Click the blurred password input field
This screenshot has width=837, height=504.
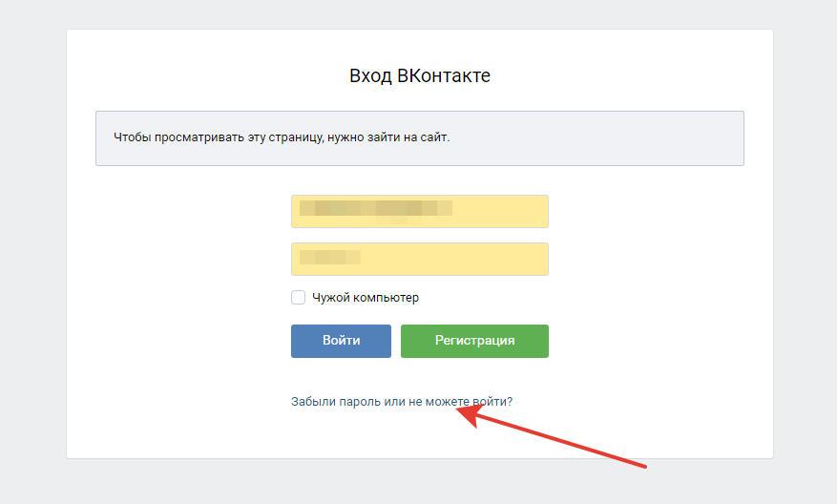point(420,260)
